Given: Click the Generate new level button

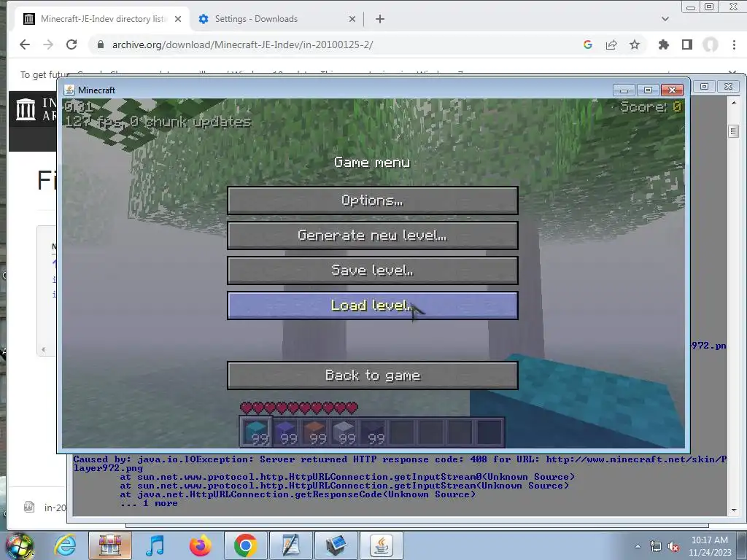Looking at the screenshot, I should pyautogui.click(x=373, y=236).
